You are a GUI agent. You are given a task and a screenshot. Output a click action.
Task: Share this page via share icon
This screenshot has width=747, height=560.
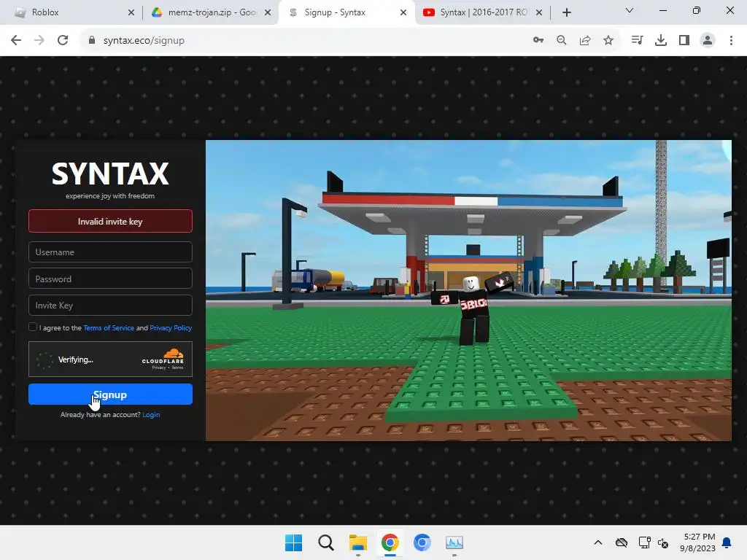point(585,41)
